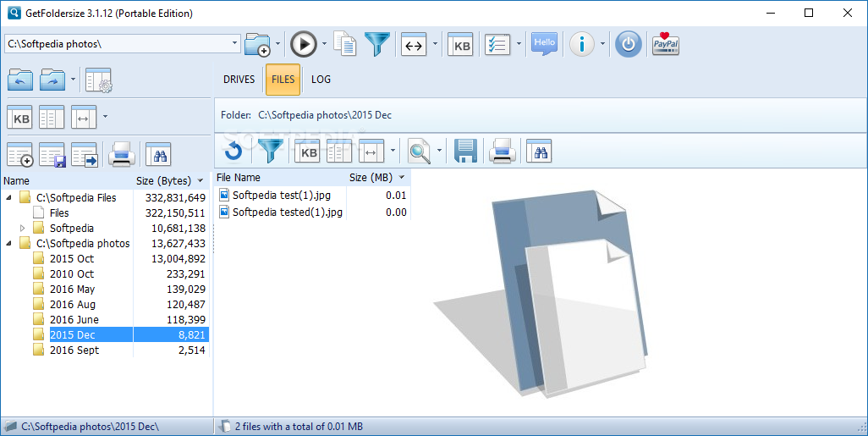This screenshot has width=868, height=436.
Task: Select the Files entry under Softpedia Files
Action: point(59,212)
